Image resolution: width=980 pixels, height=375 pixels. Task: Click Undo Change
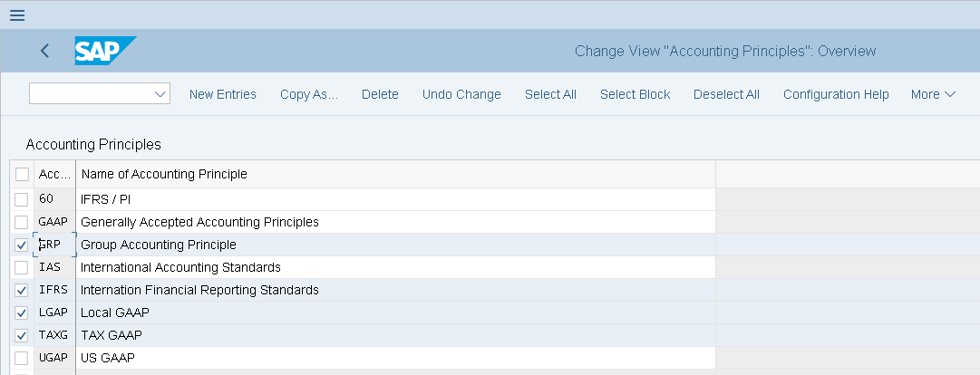pyautogui.click(x=461, y=94)
